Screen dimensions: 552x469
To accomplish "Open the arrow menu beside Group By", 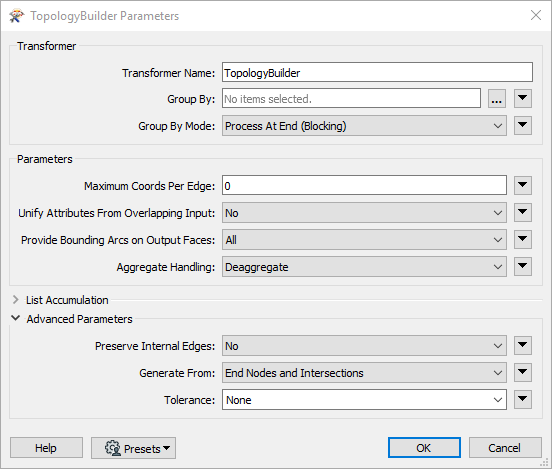I will click(523, 99).
